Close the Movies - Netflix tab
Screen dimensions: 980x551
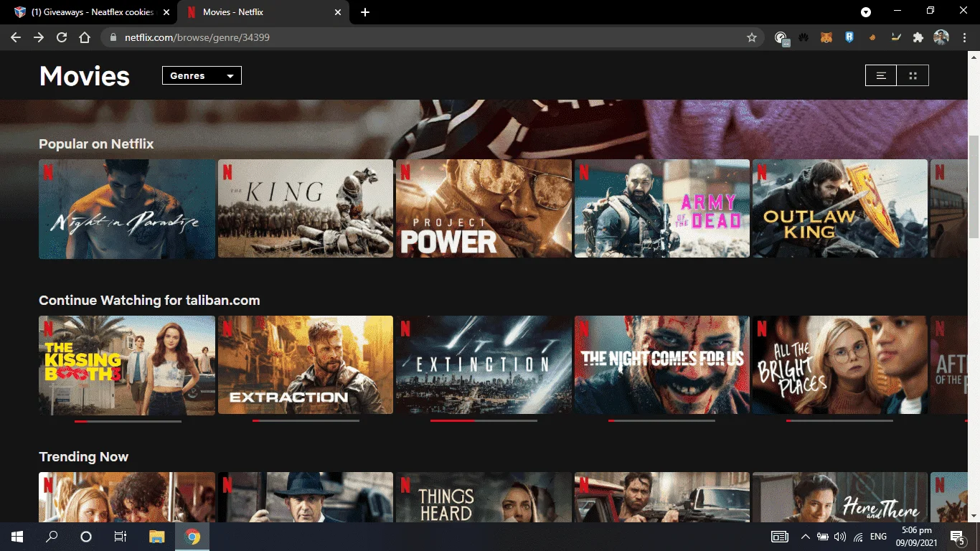point(337,12)
